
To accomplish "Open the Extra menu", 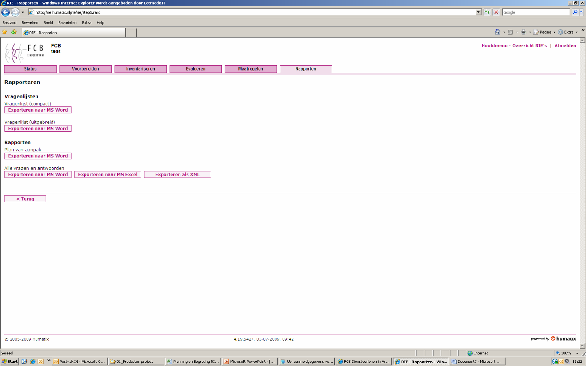I will point(86,22).
